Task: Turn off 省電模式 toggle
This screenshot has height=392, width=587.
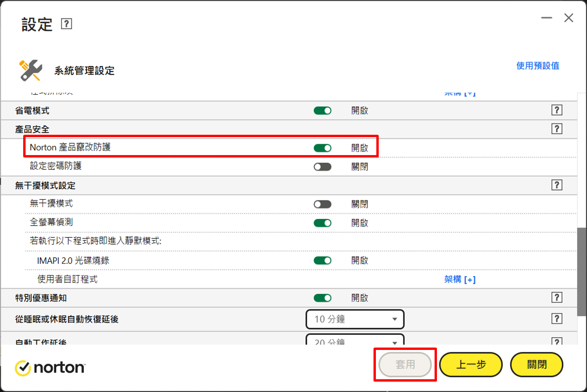Action: coord(322,111)
